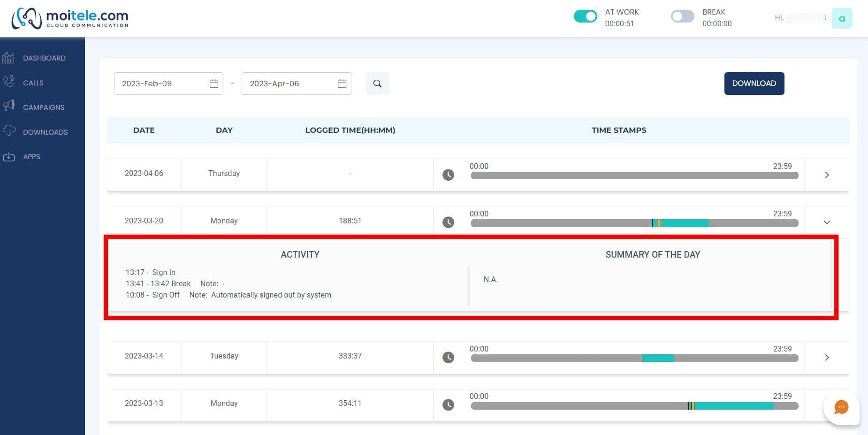Toggle the At Work switch off
The image size is (868, 435).
point(585,16)
